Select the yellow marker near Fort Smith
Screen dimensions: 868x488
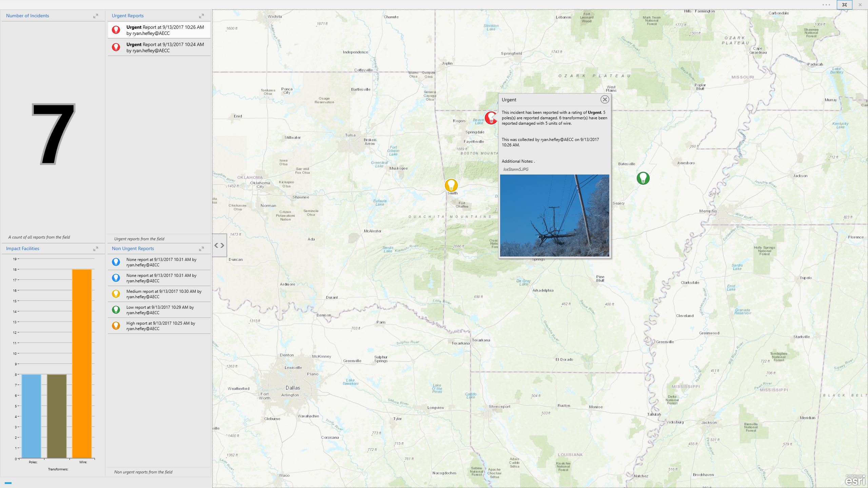[x=451, y=185]
